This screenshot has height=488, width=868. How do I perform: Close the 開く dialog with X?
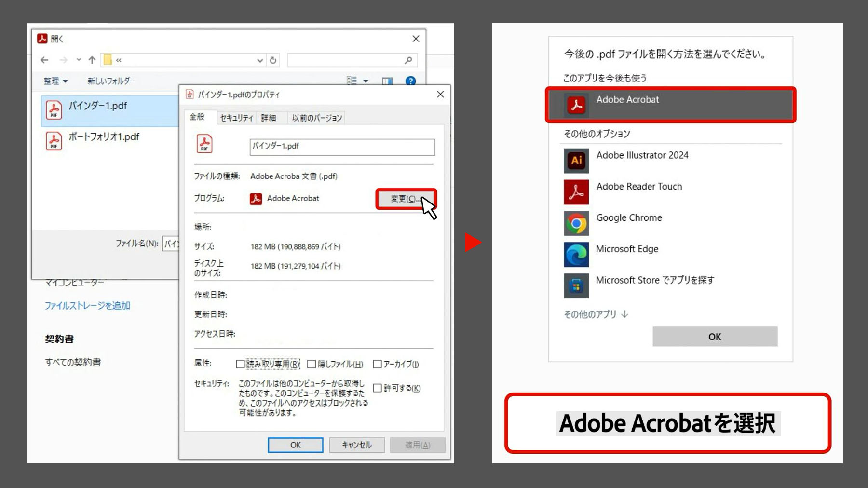click(416, 39)
